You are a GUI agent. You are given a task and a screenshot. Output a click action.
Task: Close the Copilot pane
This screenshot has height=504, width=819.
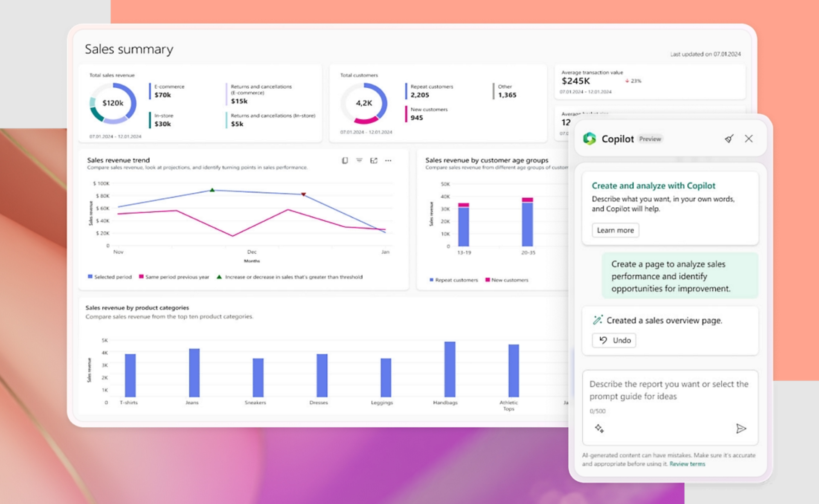pos(749,139)
